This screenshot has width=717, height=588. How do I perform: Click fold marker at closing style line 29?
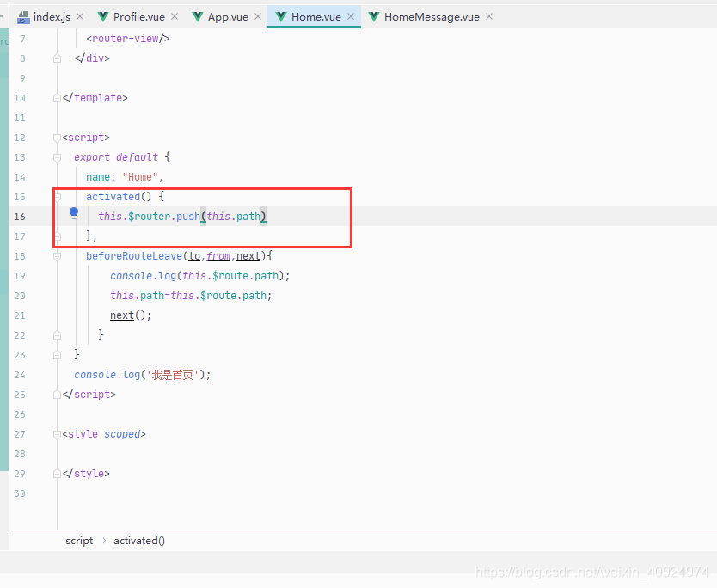[57, 474]
